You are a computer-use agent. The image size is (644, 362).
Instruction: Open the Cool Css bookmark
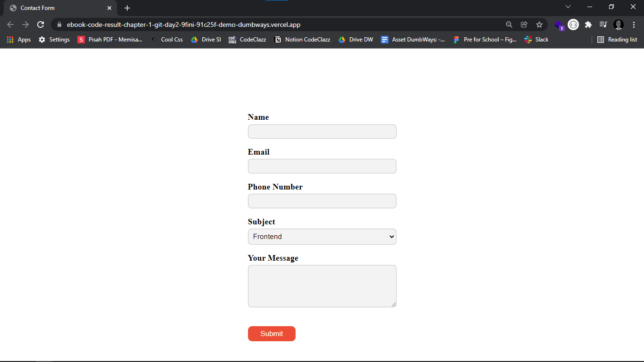tap(166, 40)
